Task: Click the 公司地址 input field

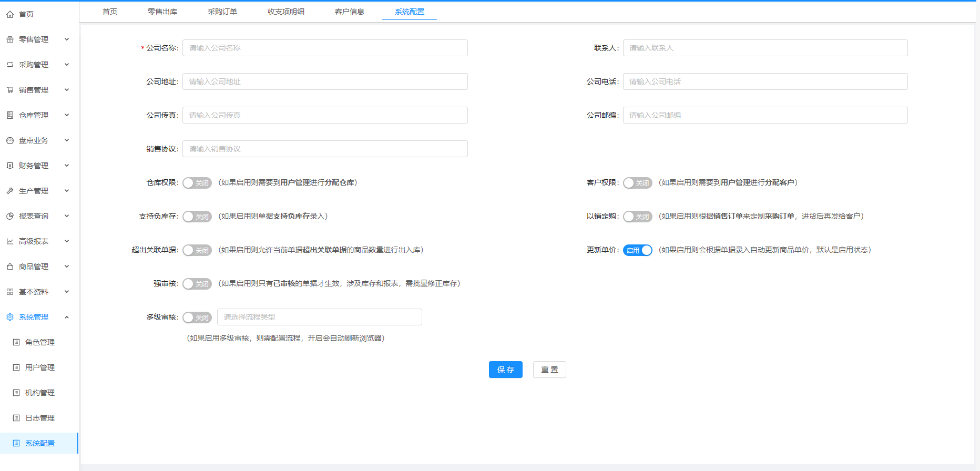Action: pos(325,81)
